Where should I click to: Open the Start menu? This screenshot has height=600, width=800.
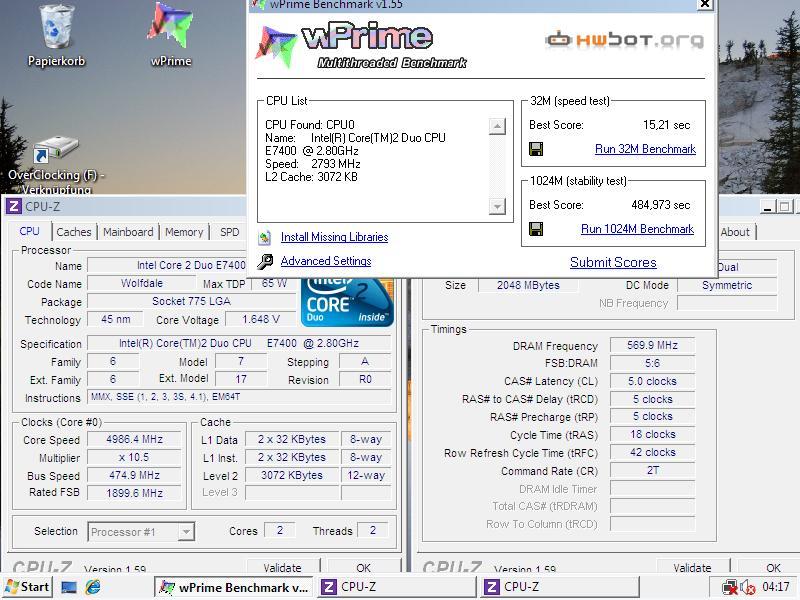tap(27, 587)
